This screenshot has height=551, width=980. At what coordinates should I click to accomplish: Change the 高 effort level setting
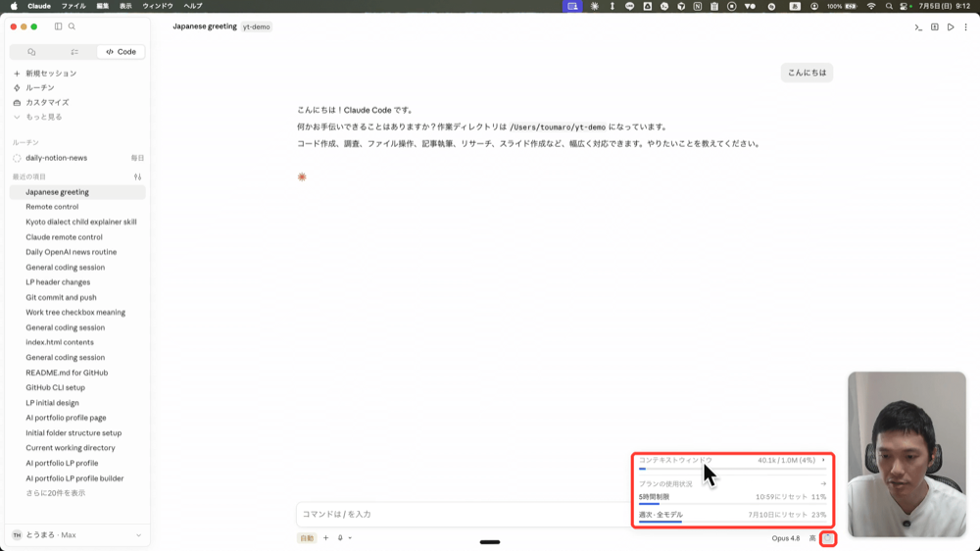(812, 538)
